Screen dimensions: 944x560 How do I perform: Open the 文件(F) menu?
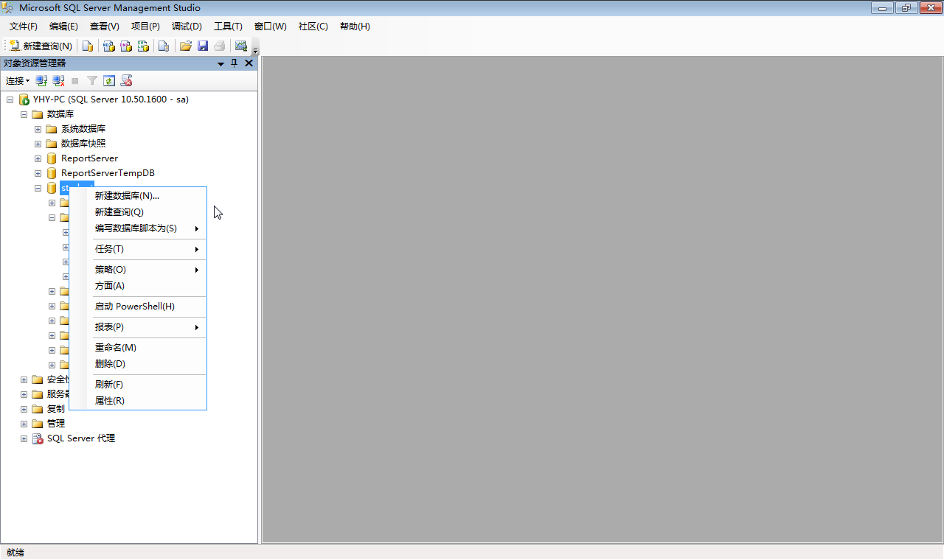[23, 27]
